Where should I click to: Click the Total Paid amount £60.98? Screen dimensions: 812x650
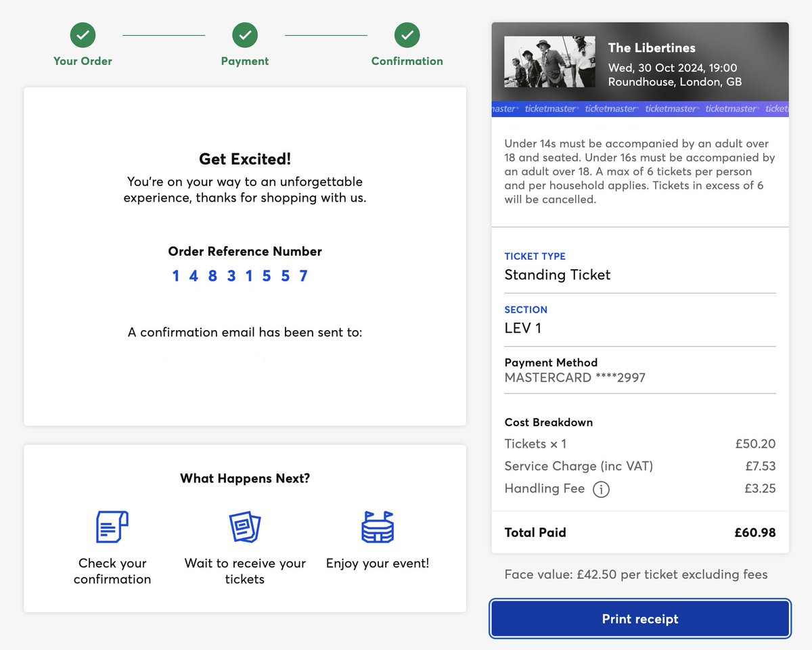(755, 532)
